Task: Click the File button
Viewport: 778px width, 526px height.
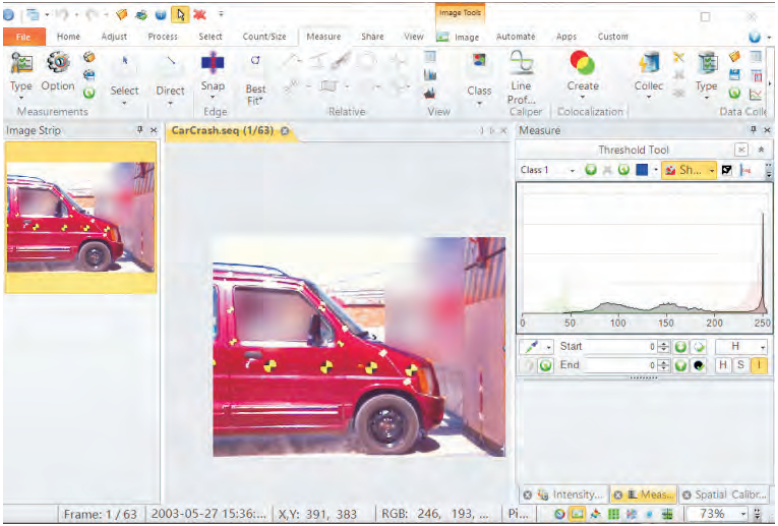Action: [23, 37]
